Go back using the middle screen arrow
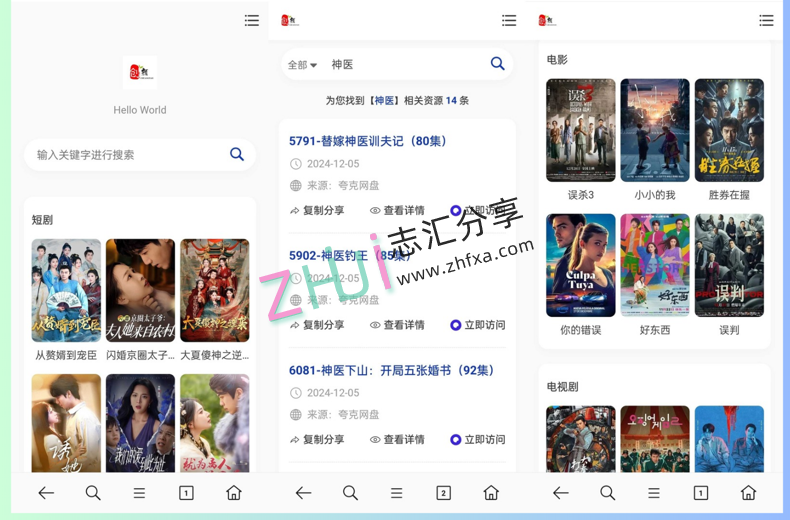The image size is (790, 520). click(303, 493)
